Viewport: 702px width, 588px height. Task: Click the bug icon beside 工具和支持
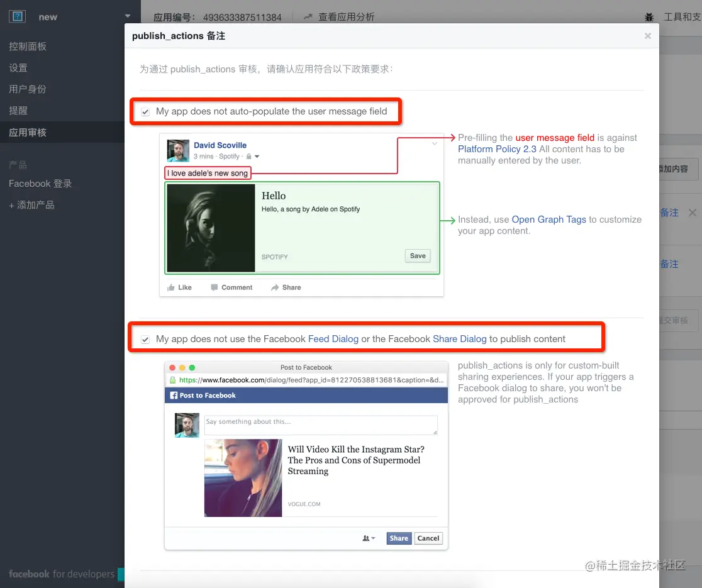tap(649, 17)
